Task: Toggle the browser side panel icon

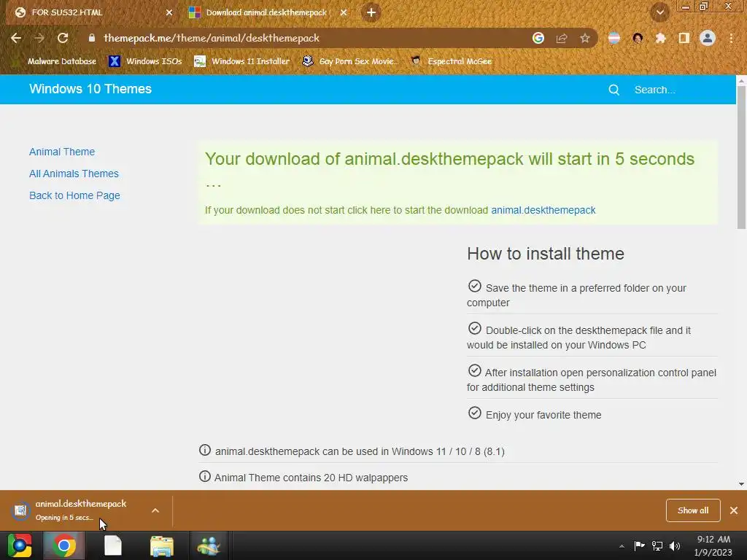Action: click(x=684, y=38)
